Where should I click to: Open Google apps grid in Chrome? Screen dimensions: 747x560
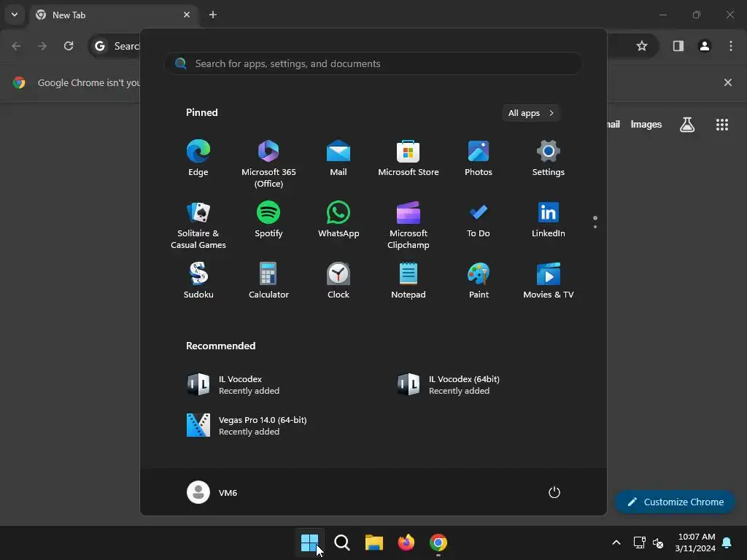click(x=721, y=125)
